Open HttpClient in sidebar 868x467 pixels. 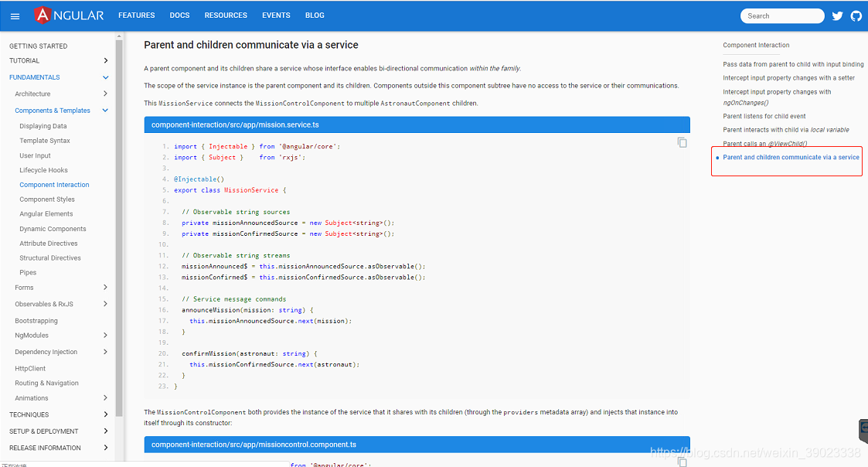pos(30,368)
